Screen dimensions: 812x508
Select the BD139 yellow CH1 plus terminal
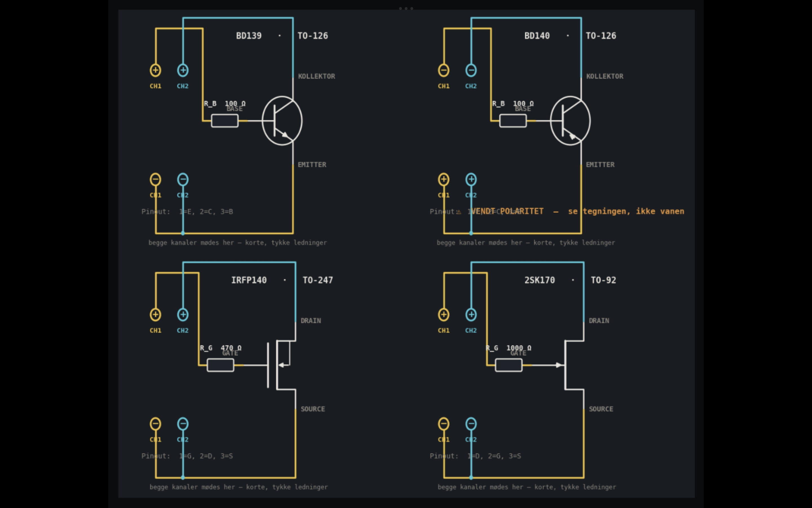[155, 70]
